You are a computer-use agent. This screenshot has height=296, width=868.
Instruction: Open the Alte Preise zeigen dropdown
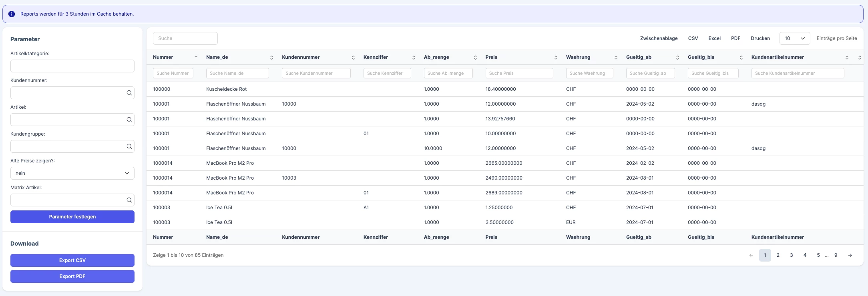72,173
